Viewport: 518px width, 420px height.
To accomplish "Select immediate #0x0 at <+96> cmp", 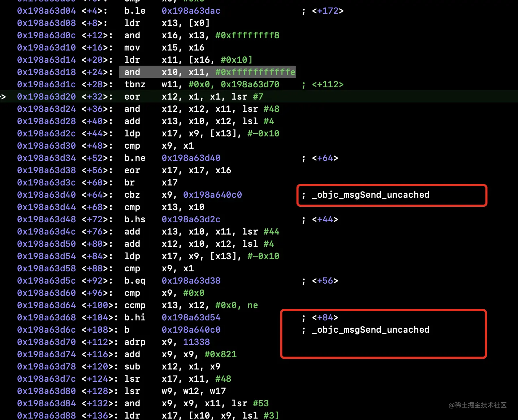I will click(x=194, y=293).
